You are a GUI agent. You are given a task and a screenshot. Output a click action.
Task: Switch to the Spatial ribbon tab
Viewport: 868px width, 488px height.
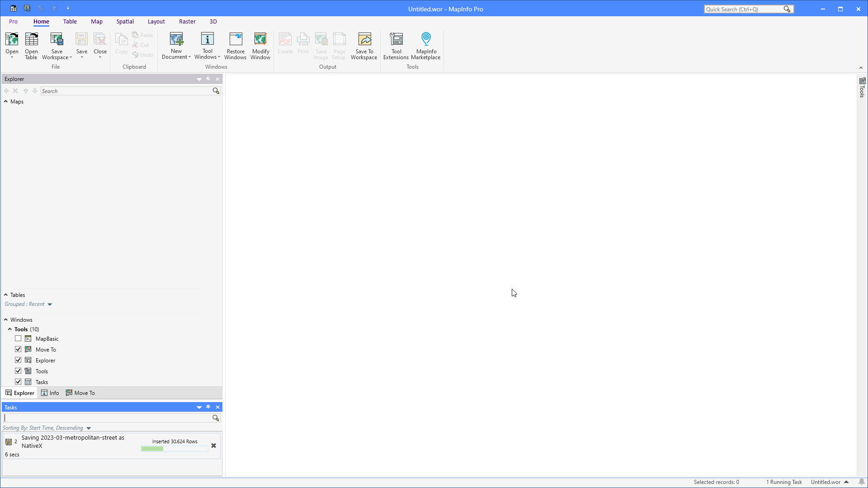click(x=125, y=22)
